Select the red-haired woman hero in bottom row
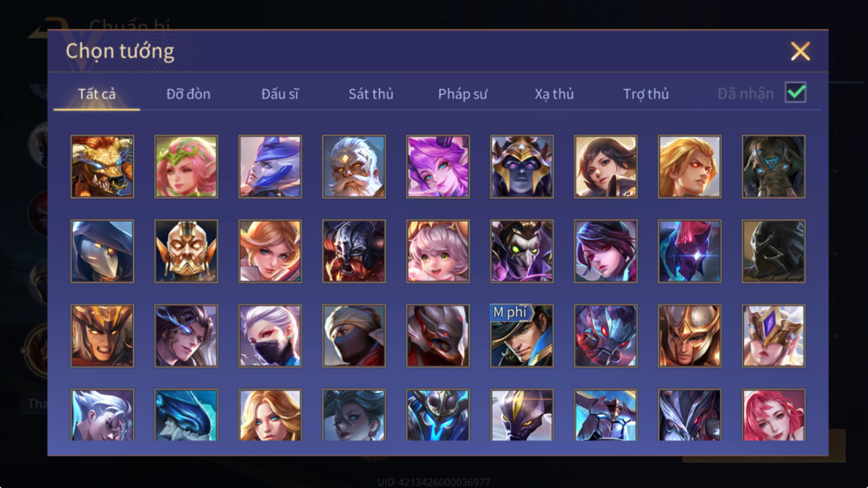The width and height of the screenshot is (868, 488). pyautogui.click(x=774, y=415)
